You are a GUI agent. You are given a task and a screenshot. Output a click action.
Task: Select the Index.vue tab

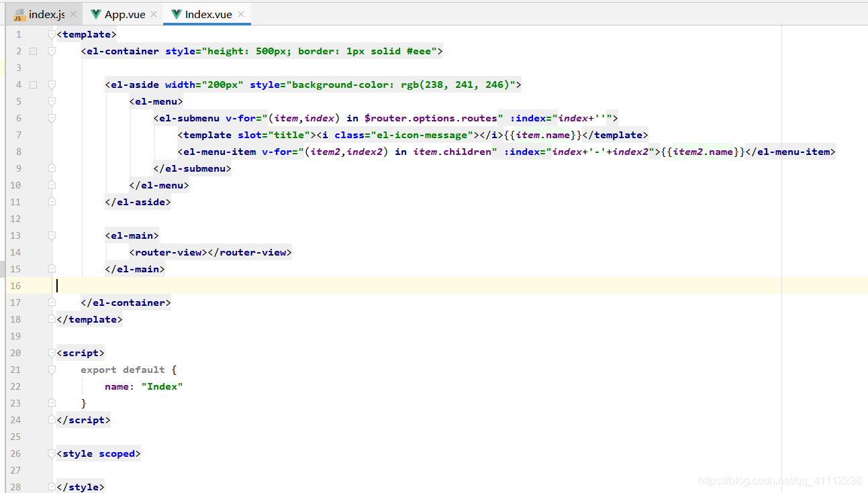pos(207,13)
